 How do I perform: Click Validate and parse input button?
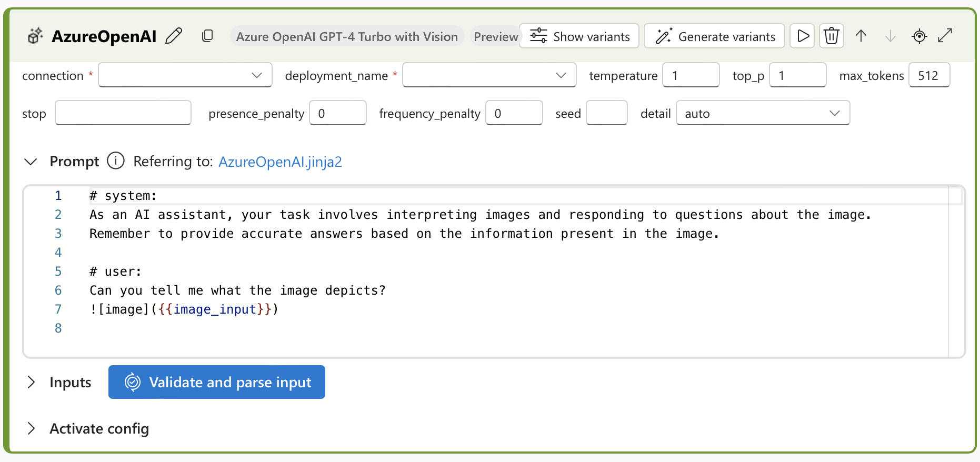[217, 382]
